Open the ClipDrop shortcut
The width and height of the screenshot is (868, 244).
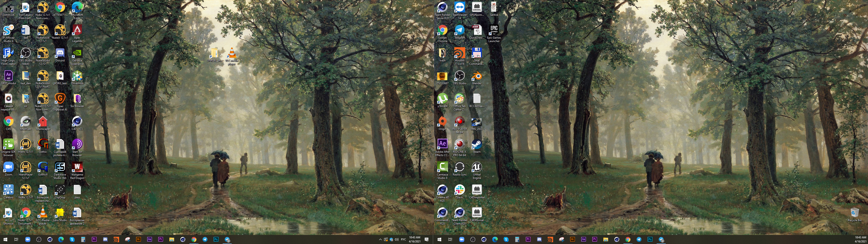coord(60,192)
